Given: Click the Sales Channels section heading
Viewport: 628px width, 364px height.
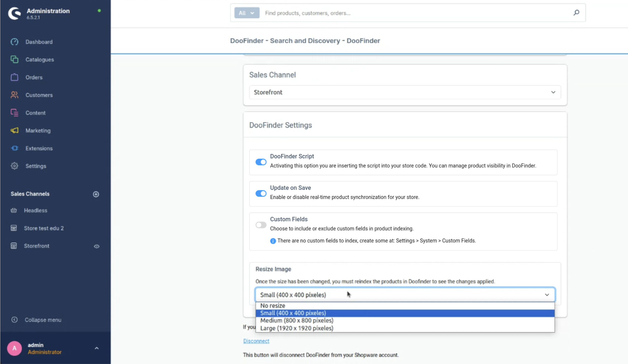Looking at the screenshot, I should coord(30,194).
